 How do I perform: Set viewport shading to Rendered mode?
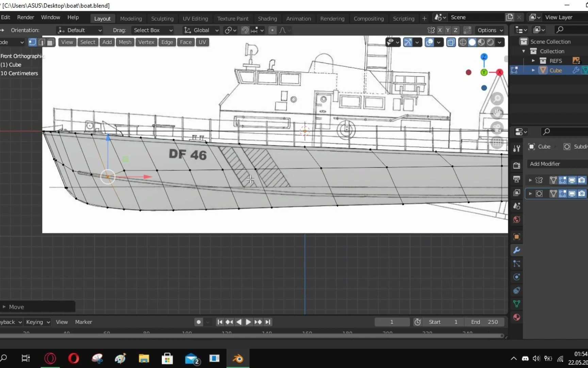(490, 42)
